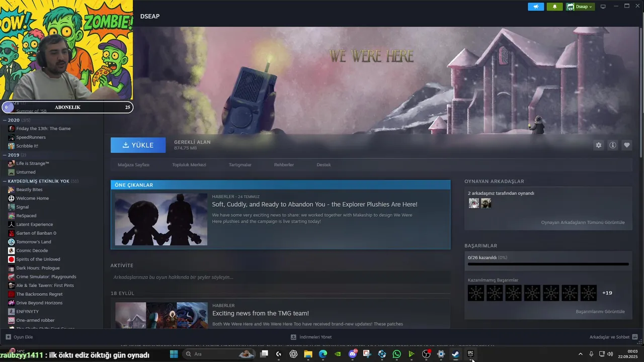The width and height of the screenshot is (644, 362).
Task: Select Unturned in library
Action: point(26,172)
